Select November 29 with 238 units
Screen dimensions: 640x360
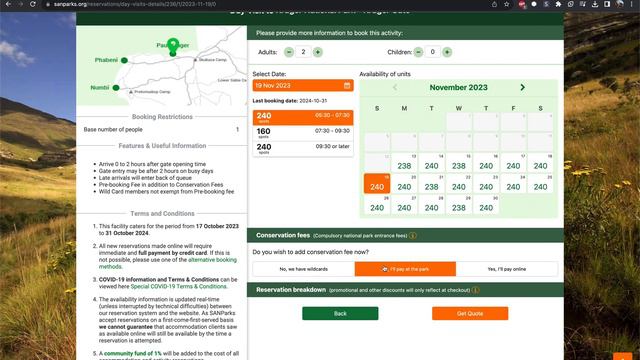[x=459, y=204]
